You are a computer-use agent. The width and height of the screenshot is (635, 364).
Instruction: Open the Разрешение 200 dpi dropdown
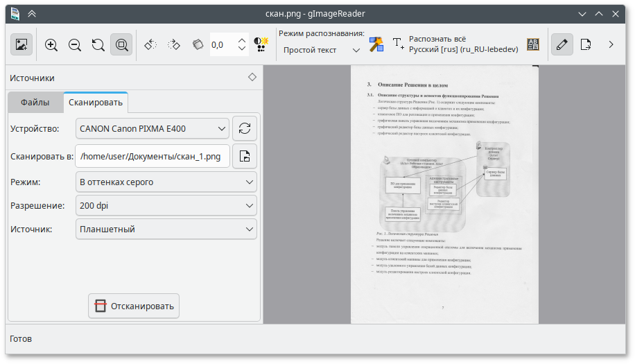tap(166, 206)
